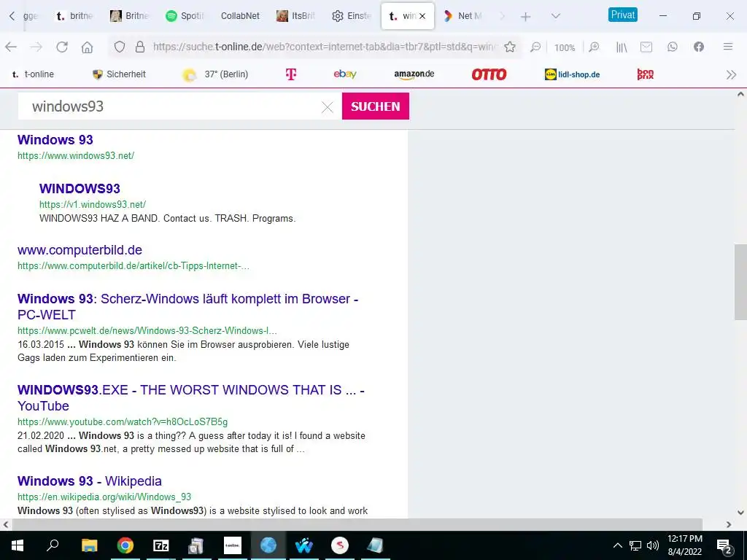Image resolution: width=747 pixels, height=560 pixels.
Task: Open the browser hamburger menu
Action: 727,47
